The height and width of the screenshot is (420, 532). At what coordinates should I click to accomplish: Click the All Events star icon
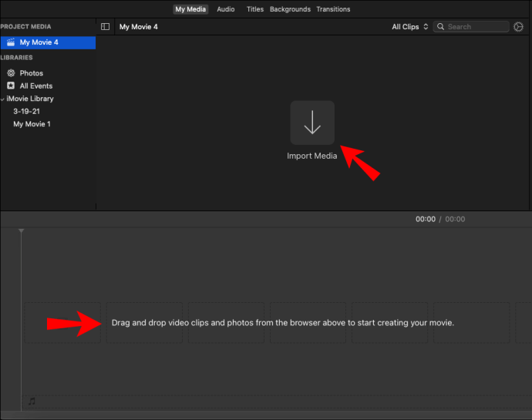[11, 86]
